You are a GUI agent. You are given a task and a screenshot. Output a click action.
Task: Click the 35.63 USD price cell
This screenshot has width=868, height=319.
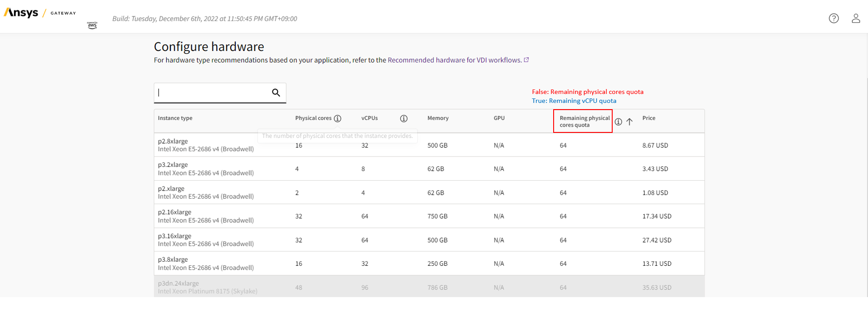click(x=657, y=288)
